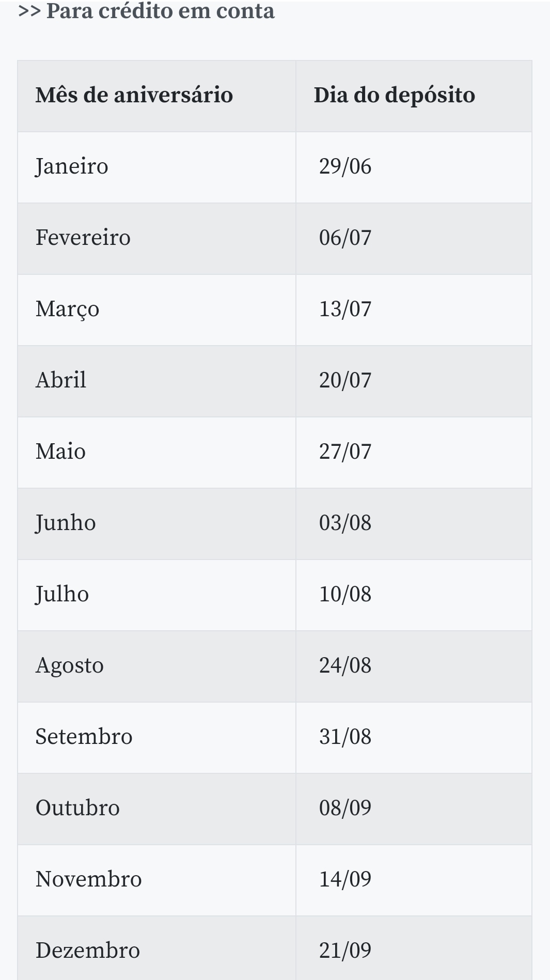Select the Dezembro month cell

pos(88,951)
